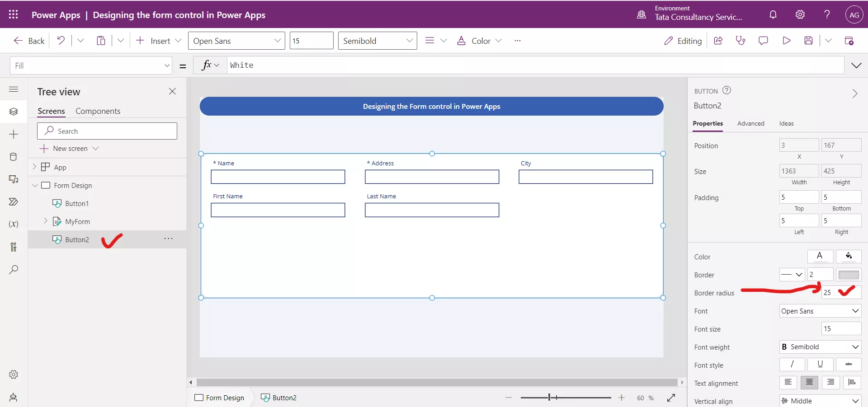This screenshot has width=868, height=407.
Task: Share the app using the share icon
Action: (x=718, y=41)
